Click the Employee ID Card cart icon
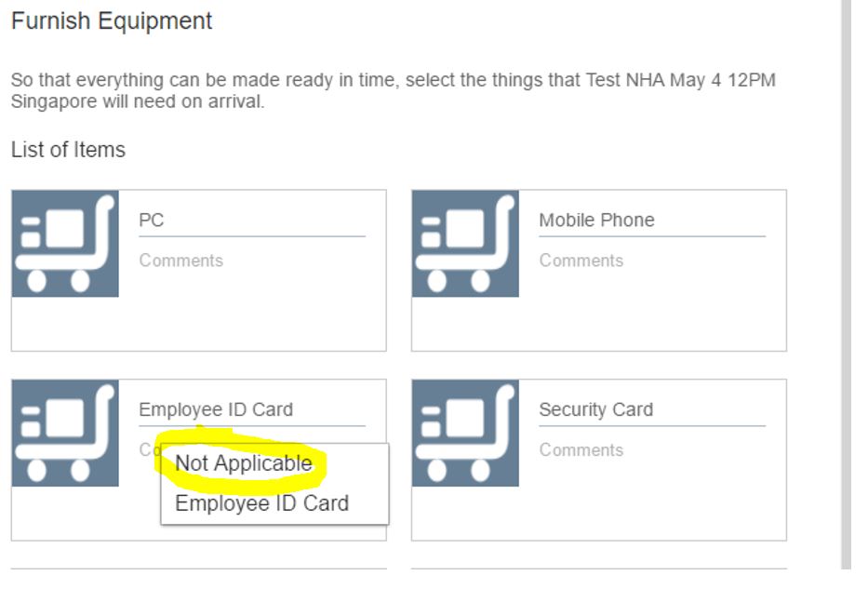Viewport: 868px width, 602px height. coord(65,433)
